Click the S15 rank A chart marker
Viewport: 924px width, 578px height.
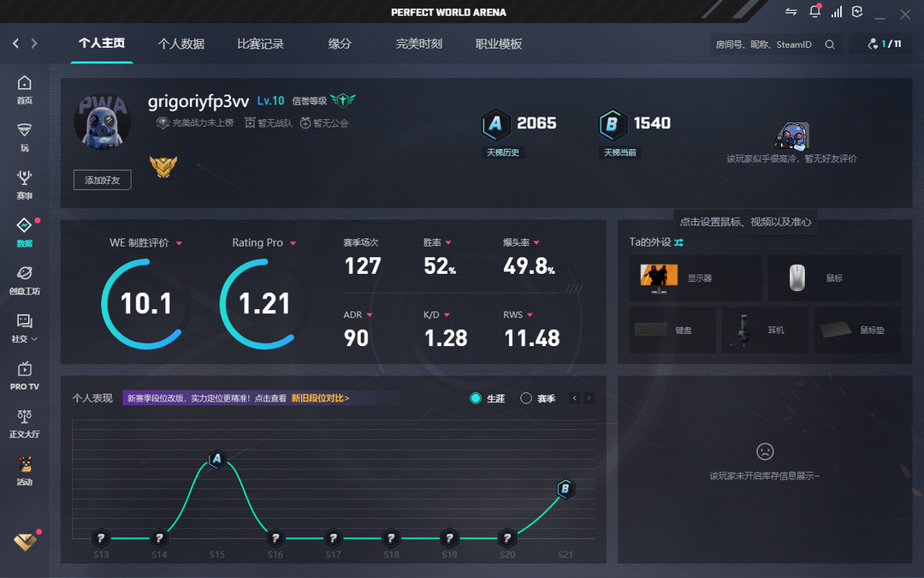point(216,460)
